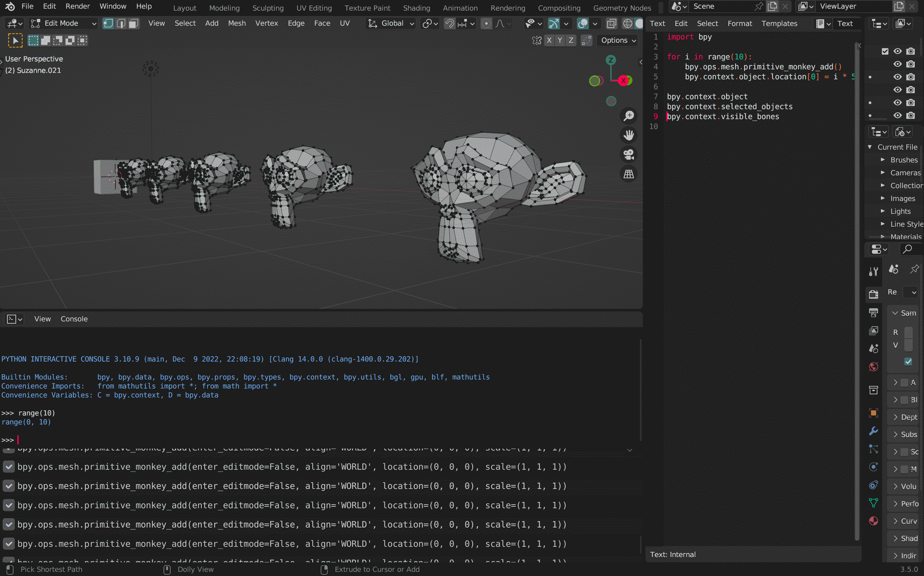
Task: Open Object Data green triangle icon
Action: click(873, 503)
